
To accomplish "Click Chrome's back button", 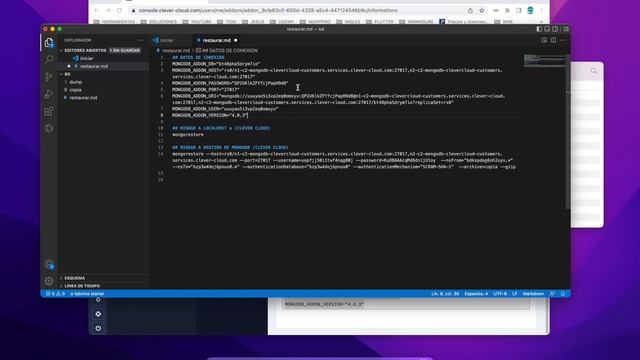I will [x=96, y=11].
